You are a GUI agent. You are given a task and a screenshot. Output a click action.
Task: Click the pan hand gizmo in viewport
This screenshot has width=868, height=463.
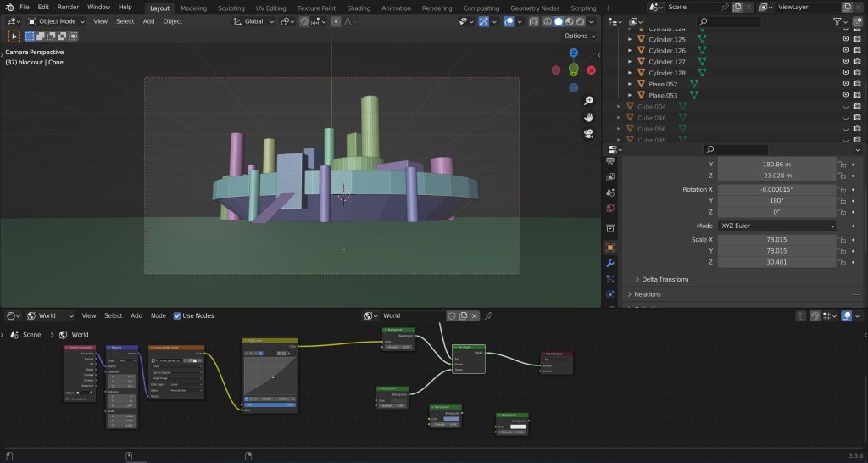pos(588,117)
